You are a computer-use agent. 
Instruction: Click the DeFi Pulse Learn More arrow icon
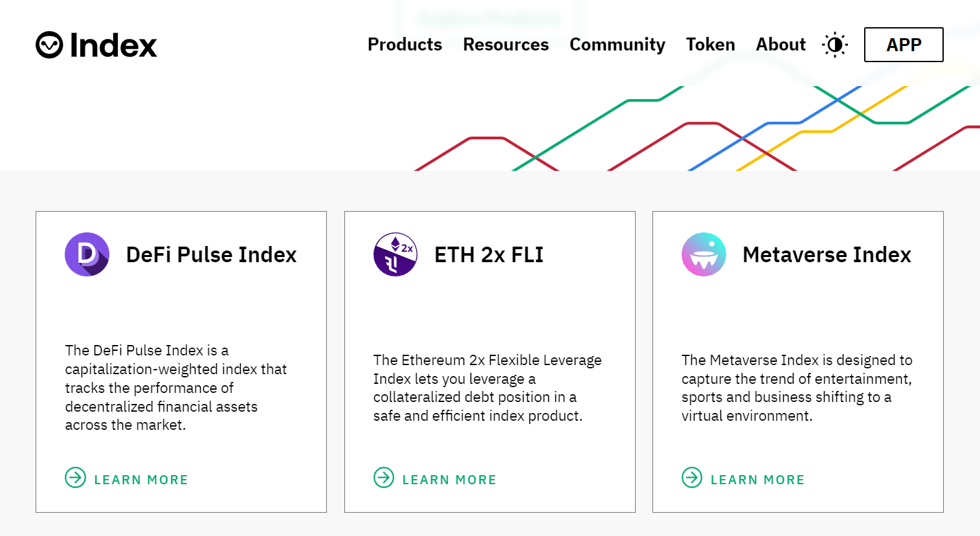pos(76,478)
